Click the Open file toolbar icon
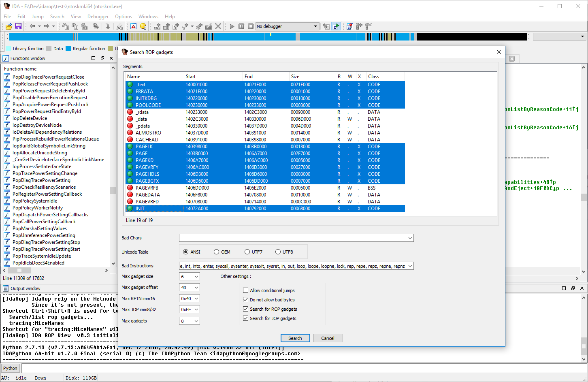 point(9,26)
